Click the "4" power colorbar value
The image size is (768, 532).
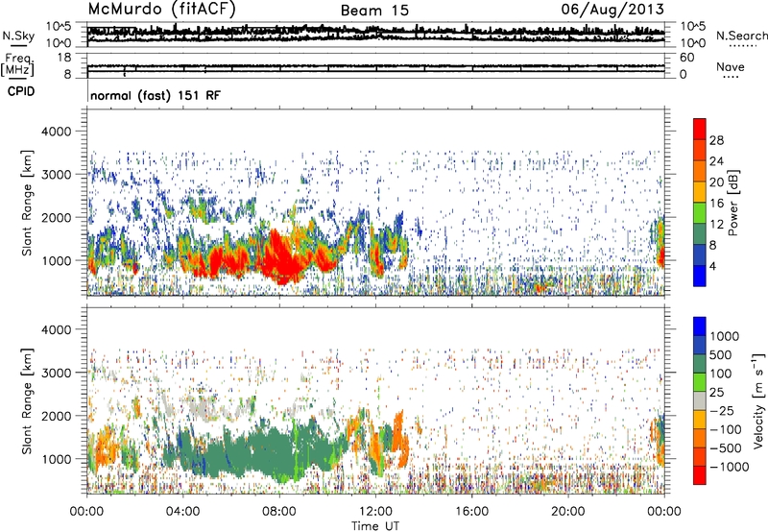(712, 266)
